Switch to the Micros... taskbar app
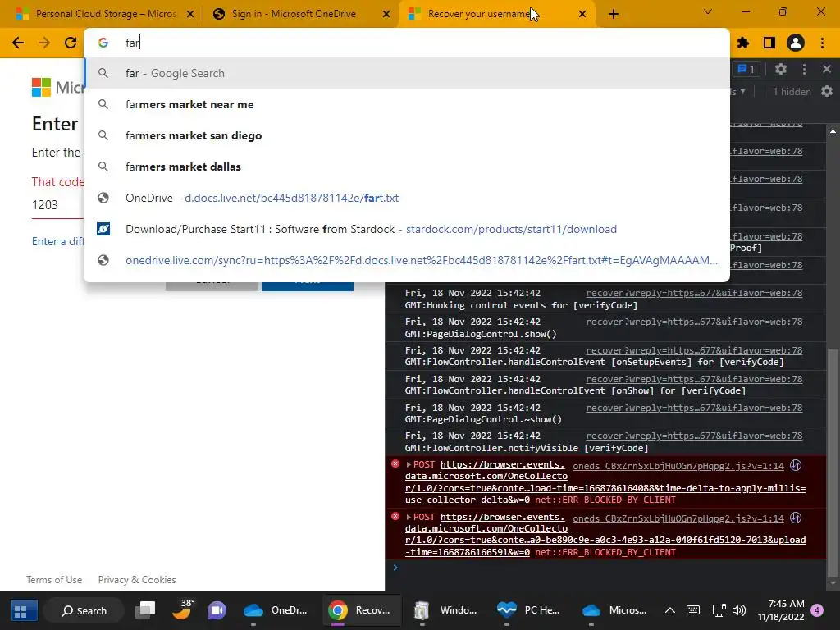This screenshot has width=840, height=630. [614, 610]
